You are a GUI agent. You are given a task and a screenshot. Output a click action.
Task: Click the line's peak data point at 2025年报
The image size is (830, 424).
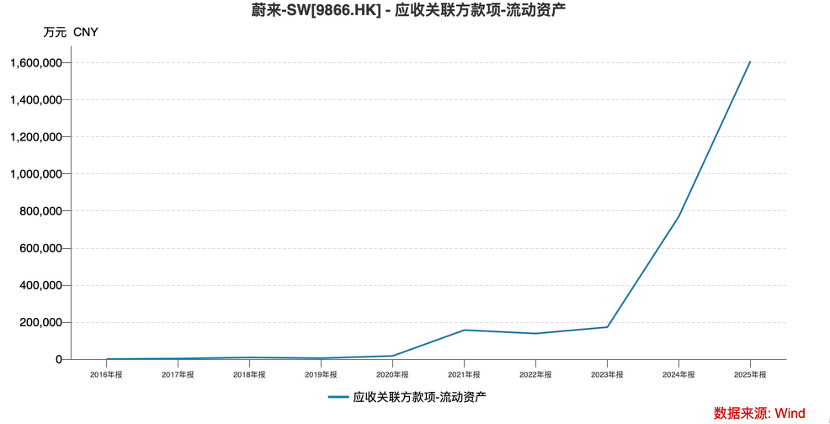coord(750,62)
